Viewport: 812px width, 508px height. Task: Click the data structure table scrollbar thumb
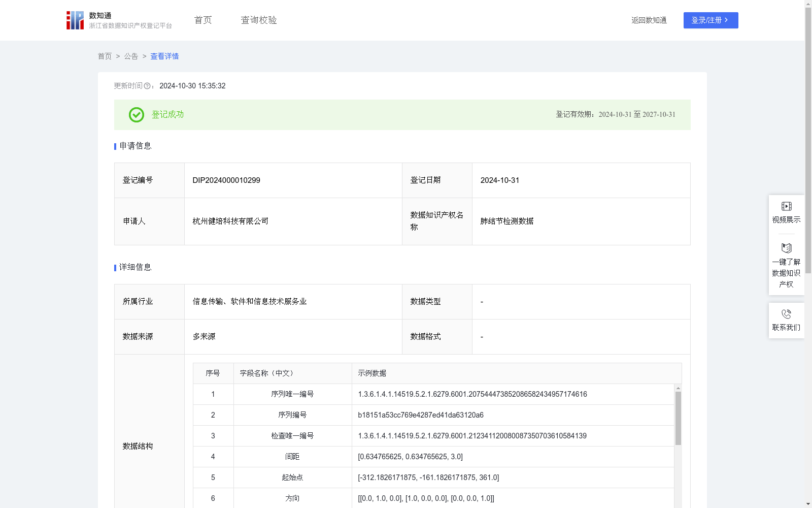click(678, 418)
